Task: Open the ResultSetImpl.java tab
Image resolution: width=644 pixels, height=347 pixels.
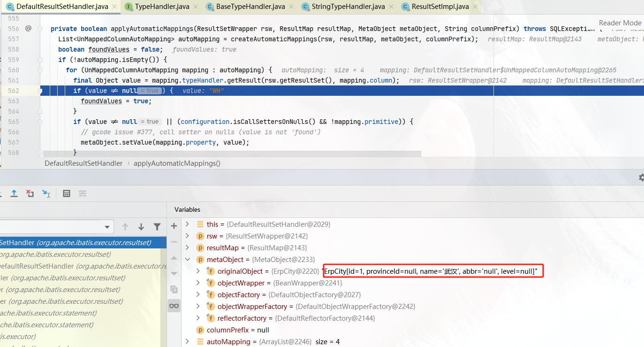Action: tap(440, 7)
